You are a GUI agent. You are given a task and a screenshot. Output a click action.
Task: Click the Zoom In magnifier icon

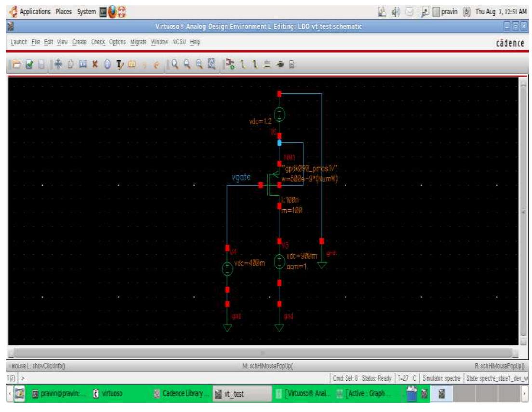(175, 64)
